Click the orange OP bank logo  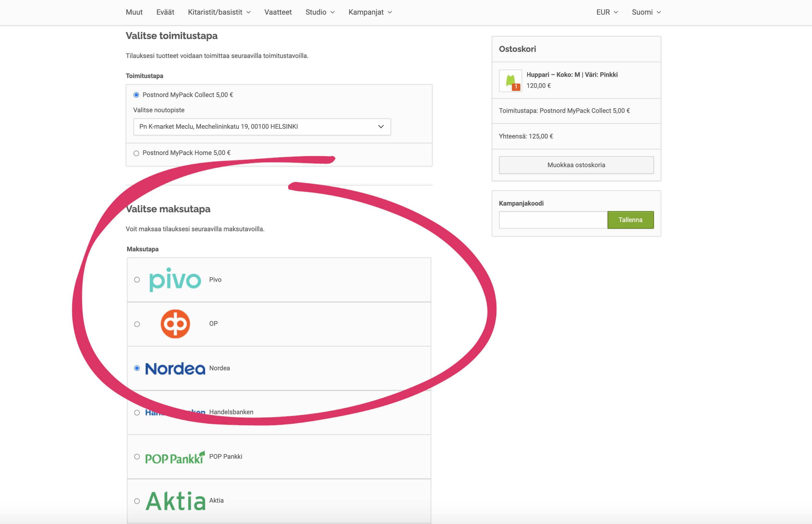175,324
